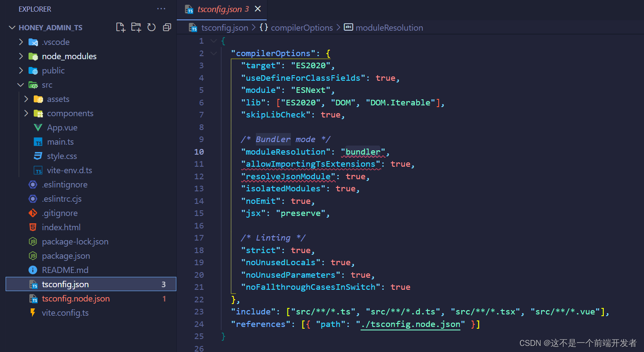Open .eslintrc.cjs in the editor
644x352 pixels.
(x=62, y=199)
